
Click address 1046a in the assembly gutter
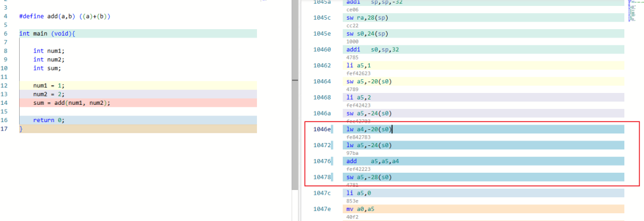[x=322, y=114]
